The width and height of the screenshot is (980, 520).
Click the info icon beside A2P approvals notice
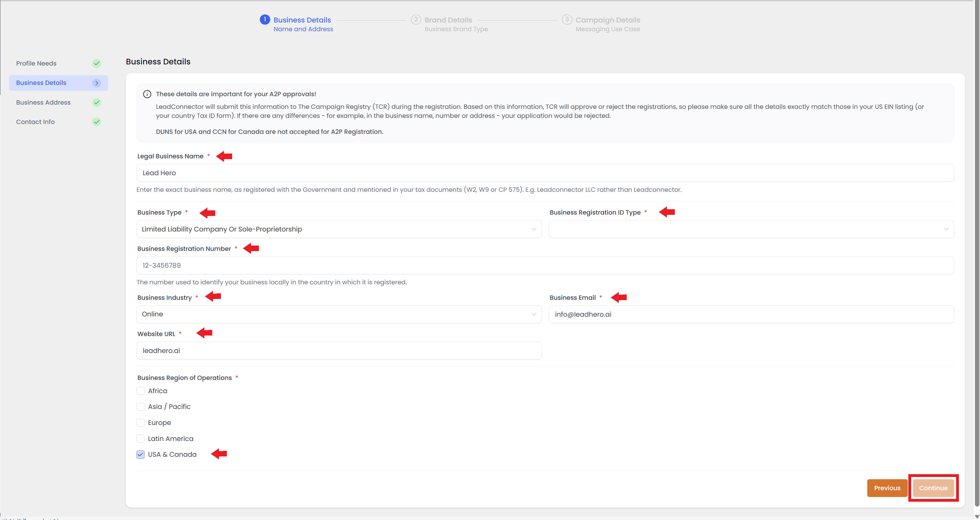147,94
